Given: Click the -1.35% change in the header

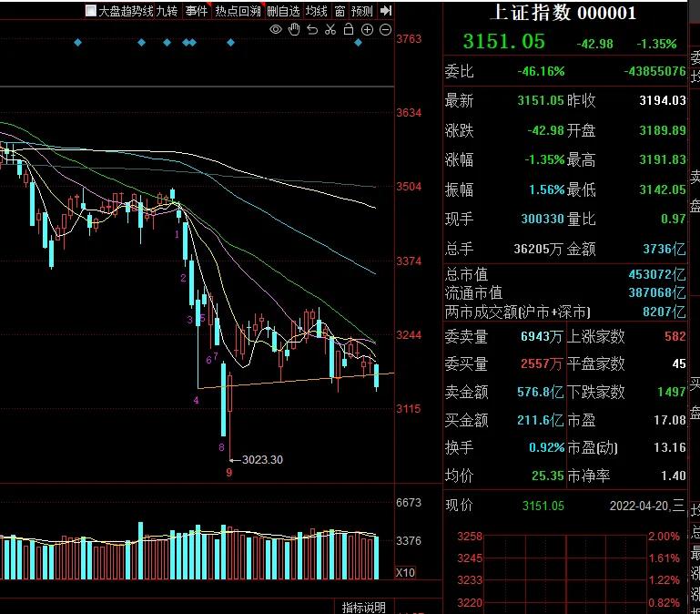Looking at the screenshot, I should [x=656, y=44].
